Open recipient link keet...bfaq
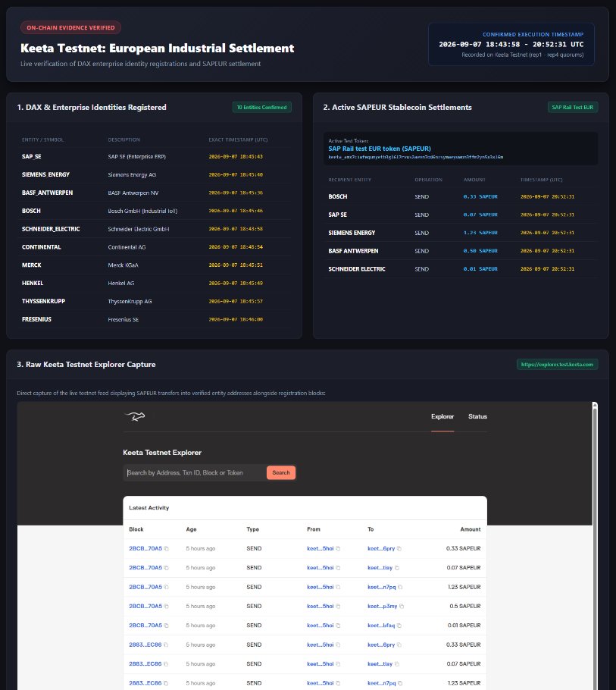The height and width of the screenshot is (690, 616). click(x=381, y=626)
